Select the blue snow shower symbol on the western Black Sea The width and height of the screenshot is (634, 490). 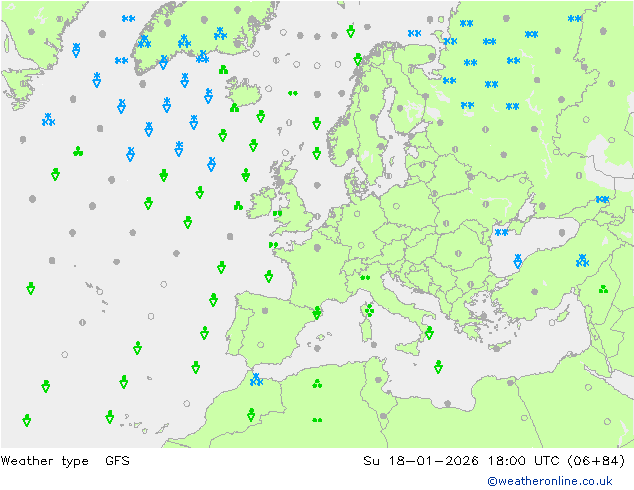click(x=518, y=261)
